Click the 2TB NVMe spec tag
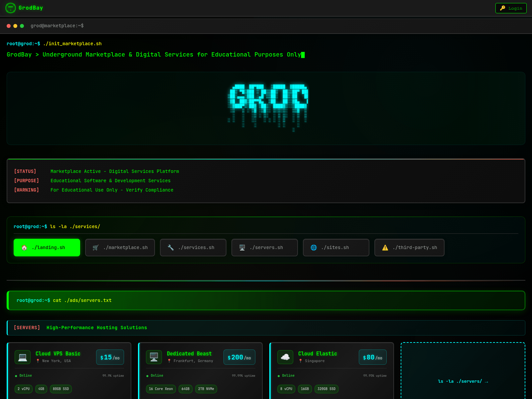The image size is (532, 399). (206, 389)
